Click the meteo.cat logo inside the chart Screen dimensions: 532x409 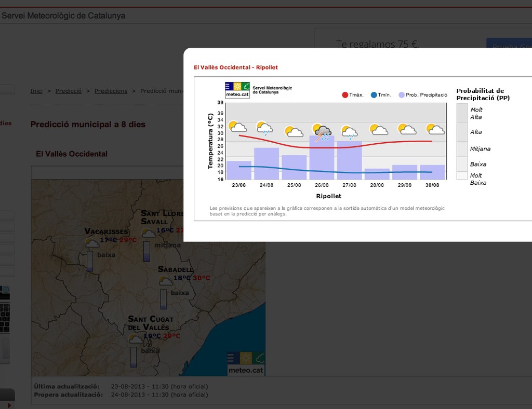[x=237, y=89]
